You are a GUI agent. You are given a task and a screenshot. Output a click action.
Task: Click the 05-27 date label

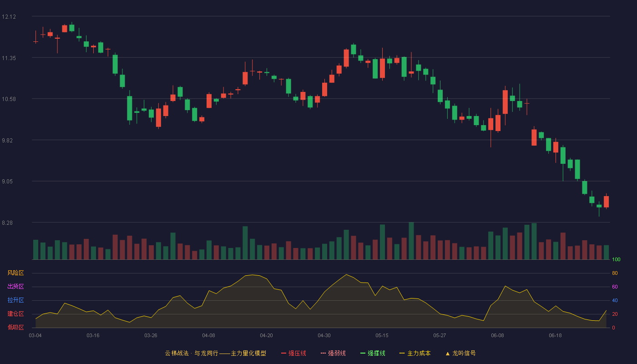click(x=440, y=335)
